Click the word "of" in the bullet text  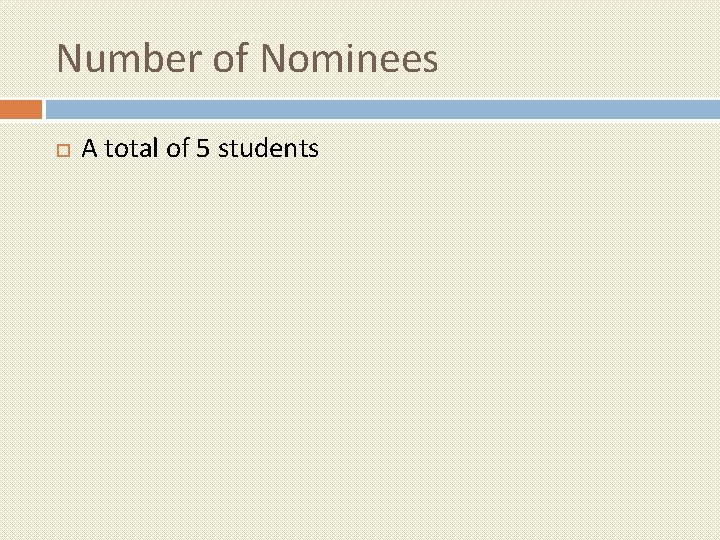point(175,150)
